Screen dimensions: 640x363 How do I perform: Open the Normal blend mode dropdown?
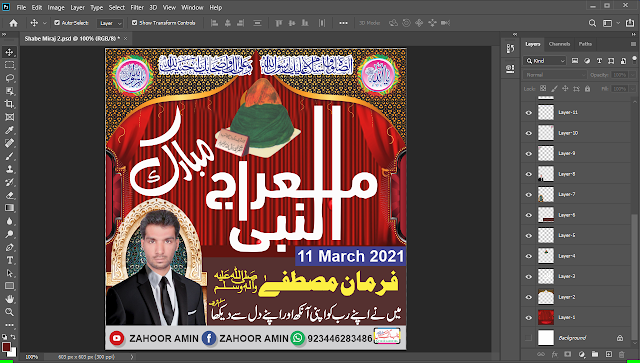[554, 75]
